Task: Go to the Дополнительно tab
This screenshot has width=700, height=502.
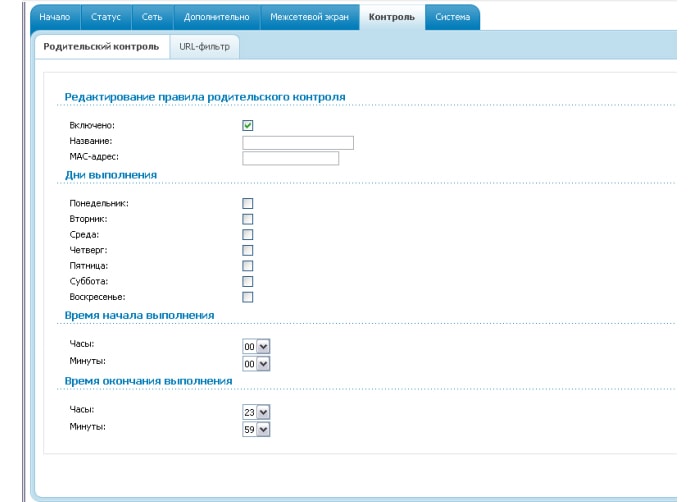Action: point(217,17)
